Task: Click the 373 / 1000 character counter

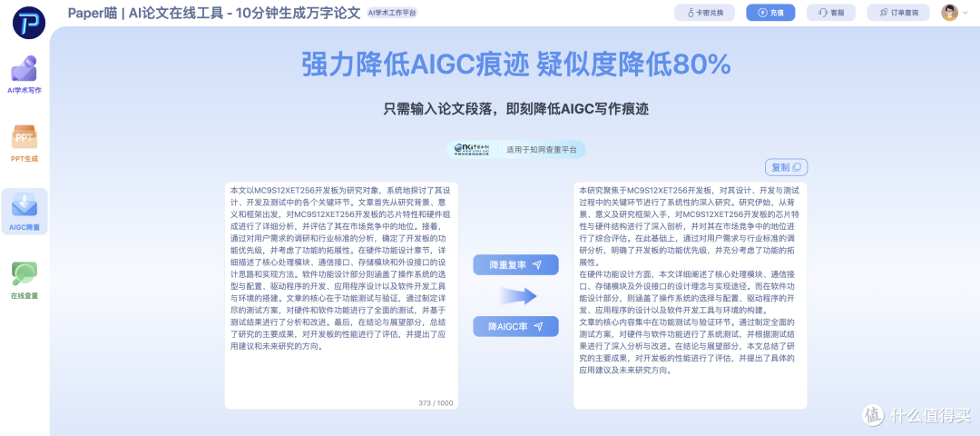Action: (436, 403)
